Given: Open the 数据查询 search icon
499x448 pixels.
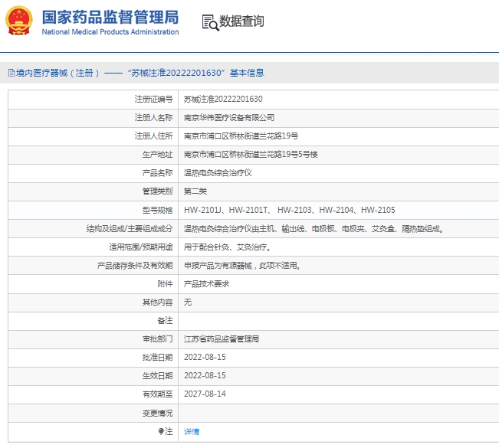Looking at the screenshot, I should click(x=210, y=22).
